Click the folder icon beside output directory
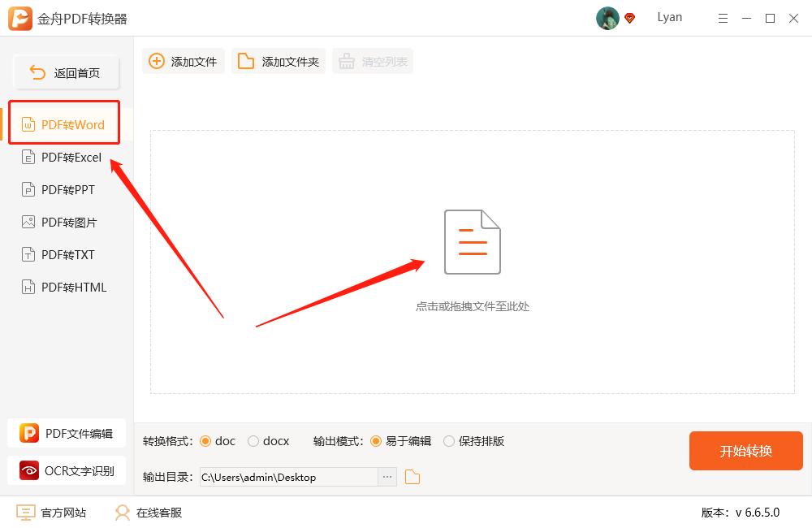This screenshot has width=812, height=528. point(412,477)
